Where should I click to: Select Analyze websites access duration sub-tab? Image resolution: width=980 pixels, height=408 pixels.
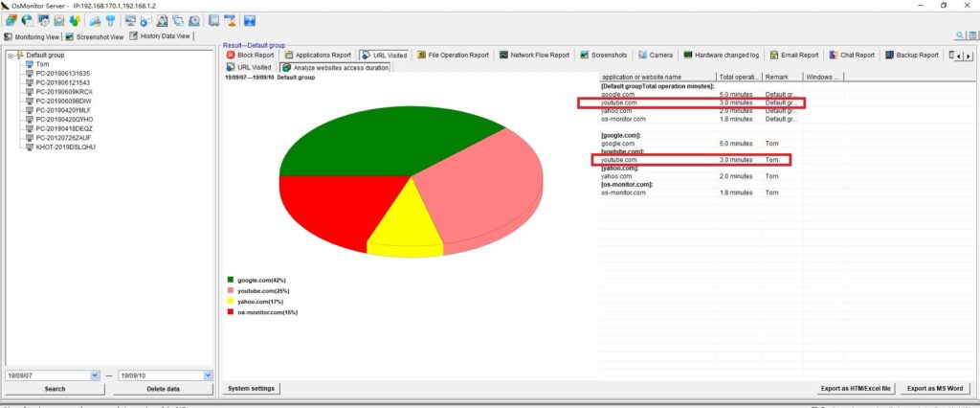335,67
